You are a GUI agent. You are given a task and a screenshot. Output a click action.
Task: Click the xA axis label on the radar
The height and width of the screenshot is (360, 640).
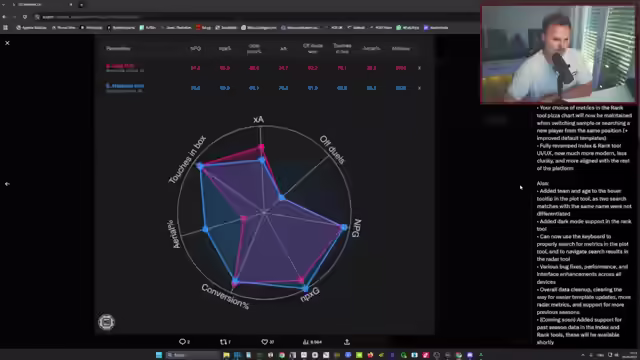coord(258,119)
